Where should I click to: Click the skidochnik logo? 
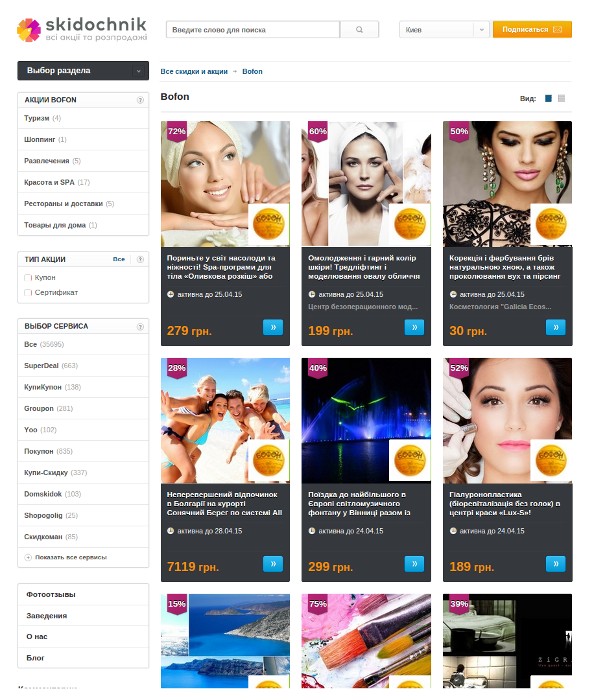pyautogui.click(x=82, y=30)
